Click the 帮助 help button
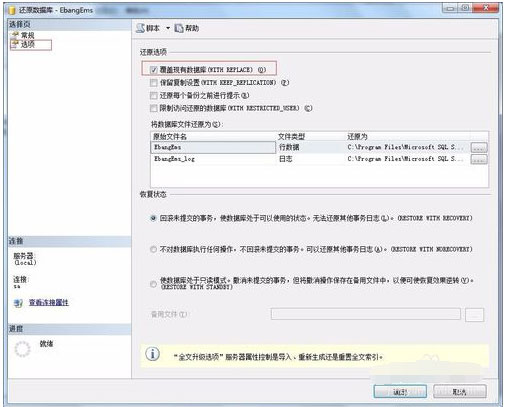505x407 pixels. click(187, 28)
